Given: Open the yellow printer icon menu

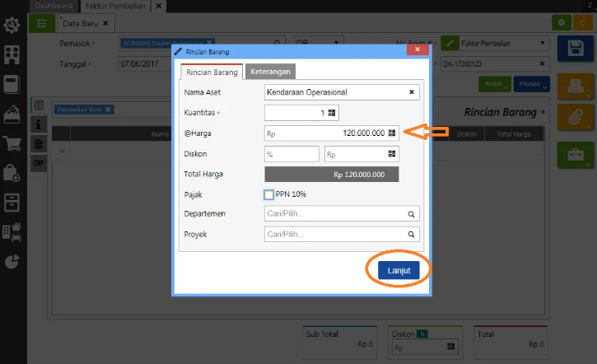Looking at the screenshot, I should [x=576, y=85].
